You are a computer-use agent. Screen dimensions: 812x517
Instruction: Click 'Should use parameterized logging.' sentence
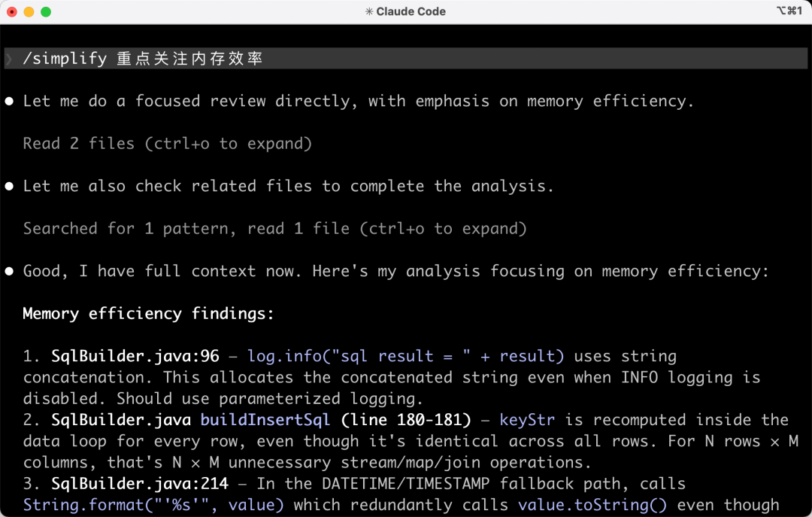[x=270, y=399]
